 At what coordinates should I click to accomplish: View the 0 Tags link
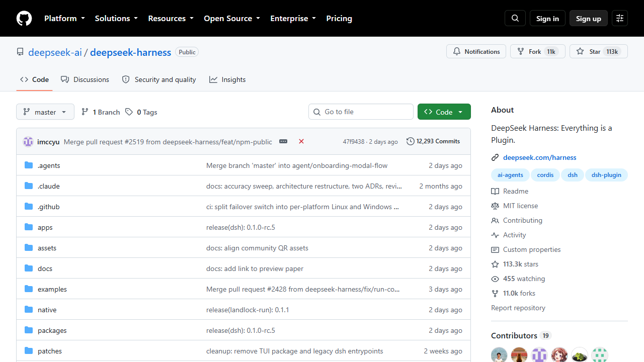coord(141,112)
